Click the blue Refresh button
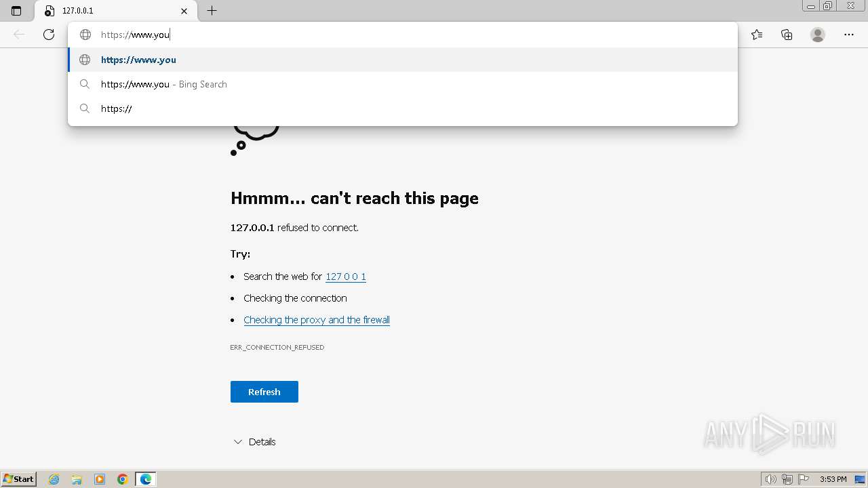Screen dimensions: 868x488 (264, 392)
